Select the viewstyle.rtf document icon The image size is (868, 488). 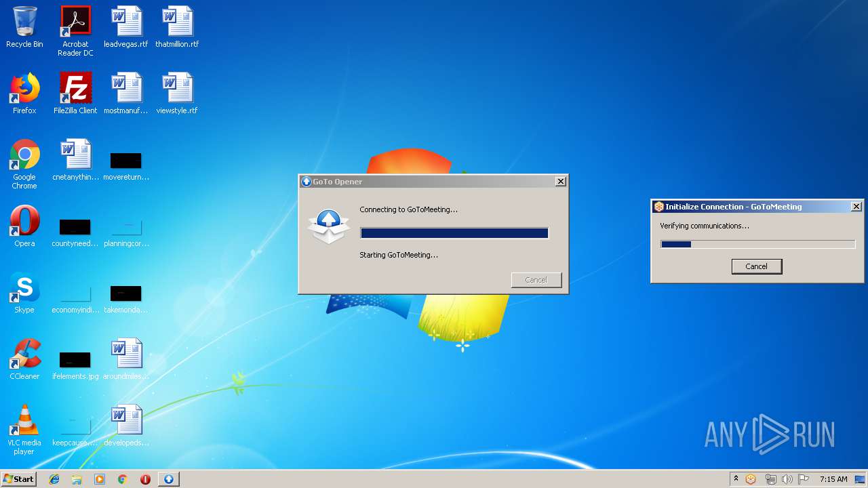pos(177,94)
